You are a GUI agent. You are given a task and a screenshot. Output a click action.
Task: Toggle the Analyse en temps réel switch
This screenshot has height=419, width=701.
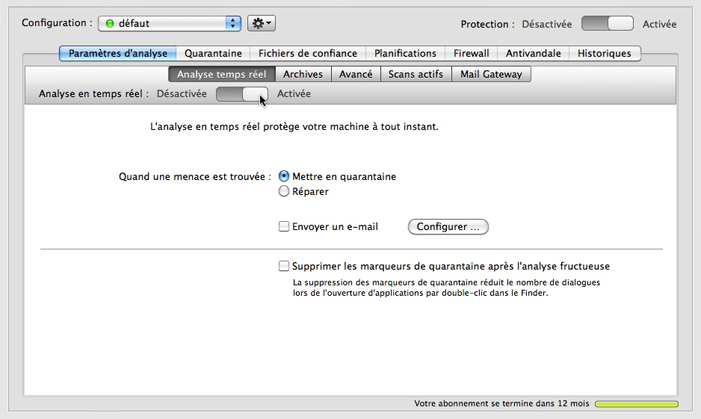[242, 94]
